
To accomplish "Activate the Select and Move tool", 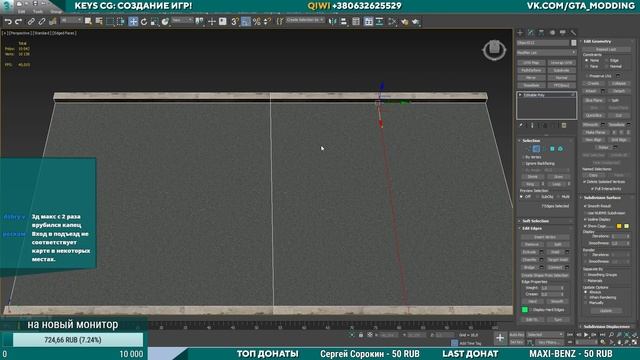I will tap(133, 21).
